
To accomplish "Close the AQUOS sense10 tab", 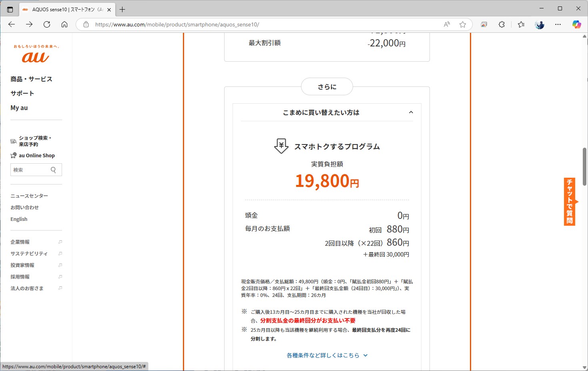I will [109, 10].
